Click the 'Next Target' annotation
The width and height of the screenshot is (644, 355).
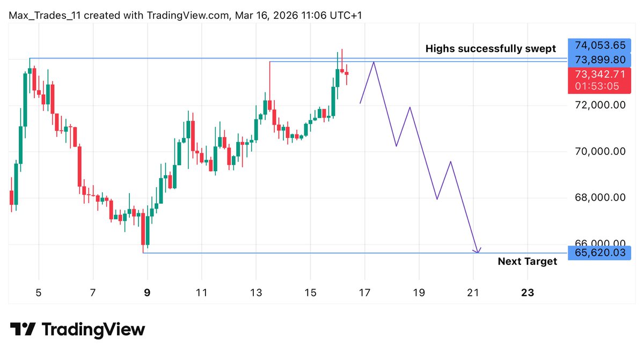pos(527,261)
